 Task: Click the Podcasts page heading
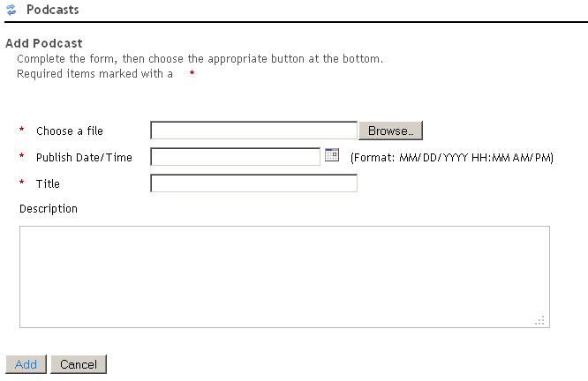pyautogui.click(x=52, y=11)
